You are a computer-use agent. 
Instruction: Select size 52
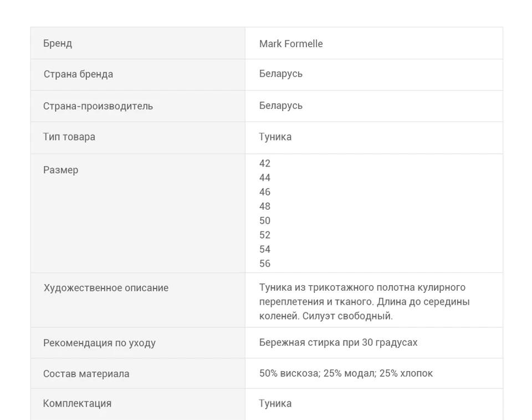265,235
